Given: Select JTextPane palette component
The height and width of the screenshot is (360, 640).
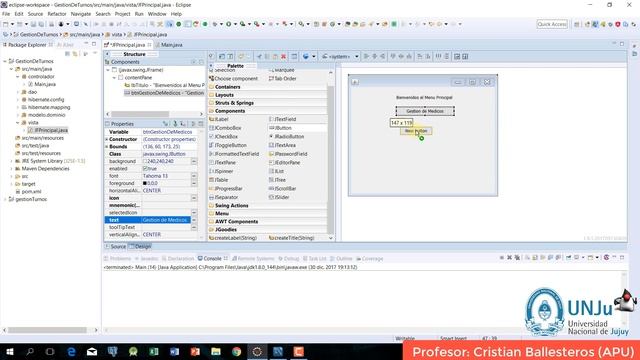Looking at the screenshot, I should pos(222,162).
